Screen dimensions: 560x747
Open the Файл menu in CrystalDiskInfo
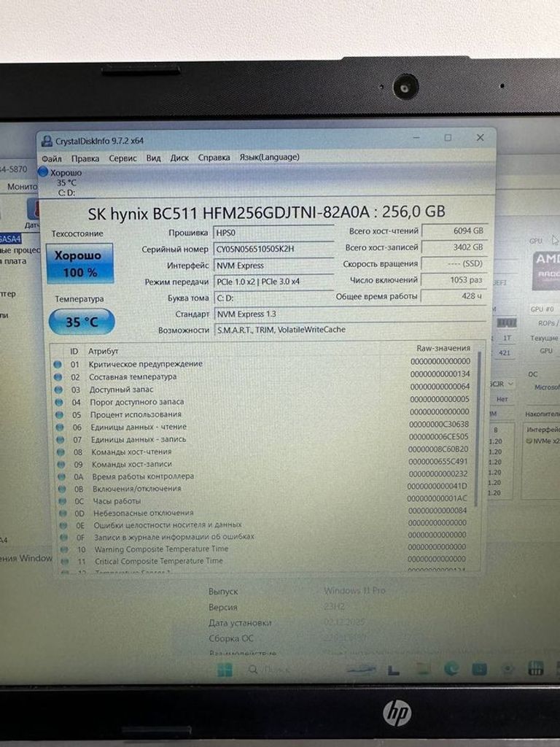[52, 158]
